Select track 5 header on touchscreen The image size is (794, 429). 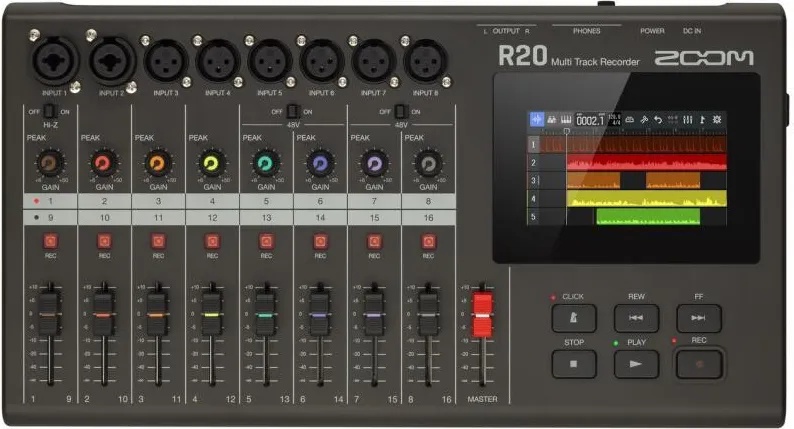click(x=533, y=217)
